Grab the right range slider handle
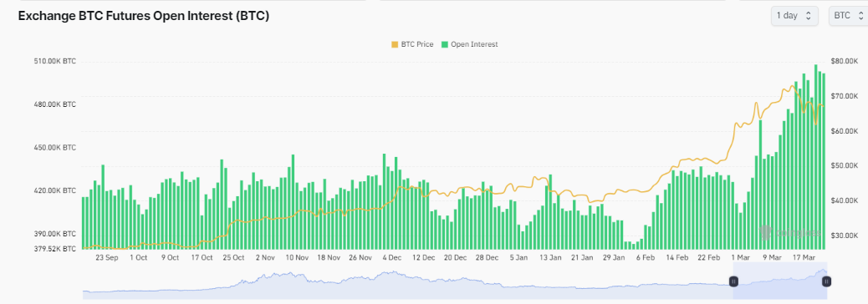 click(826, 281)
